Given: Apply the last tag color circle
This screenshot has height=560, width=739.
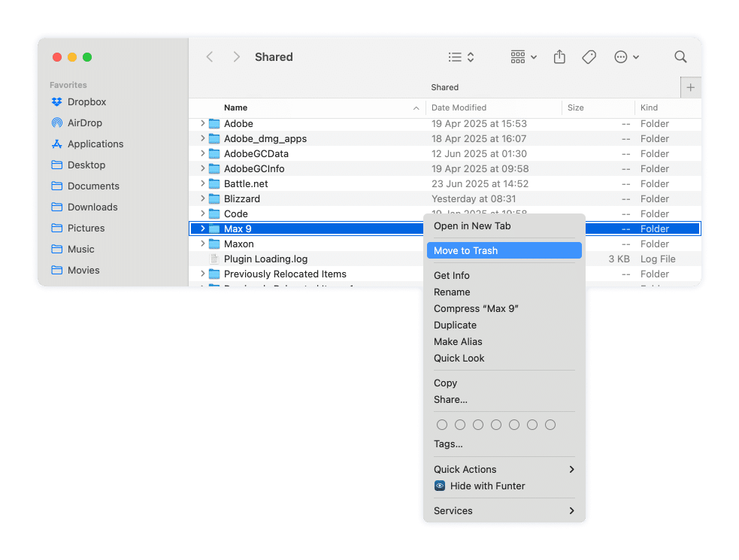Looking at the screenshot, I should click(550, 425).
